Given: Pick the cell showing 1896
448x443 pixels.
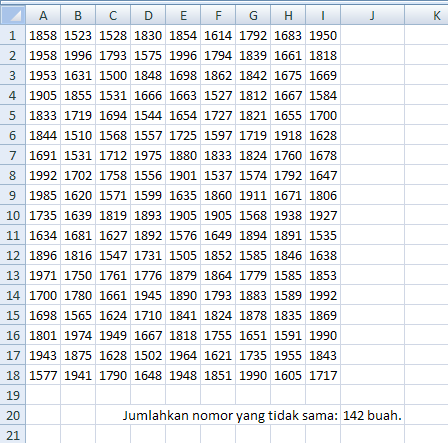Looking at the screenshot, I should tap(43, 255).
